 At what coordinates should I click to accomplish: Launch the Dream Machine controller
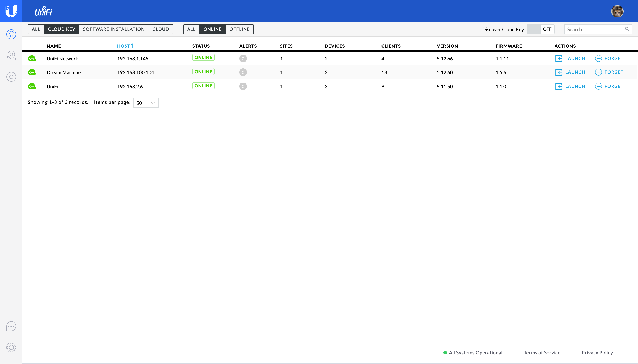tap(570, 72)
